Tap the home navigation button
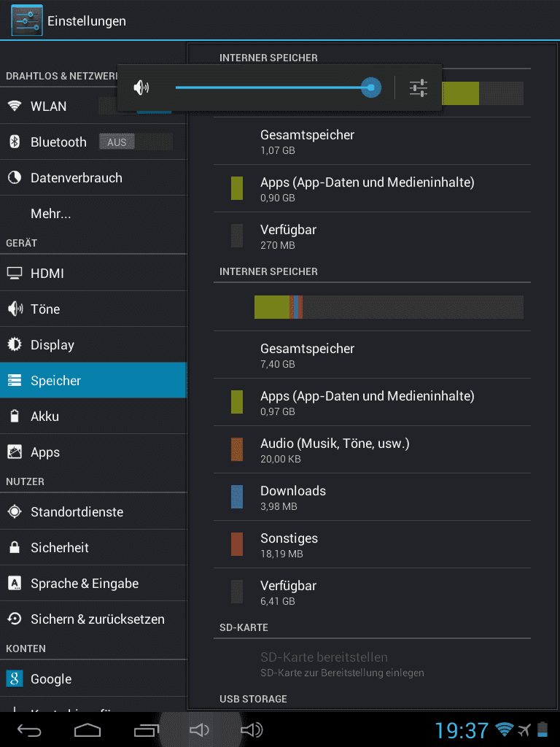 click(x=87, y=729)
